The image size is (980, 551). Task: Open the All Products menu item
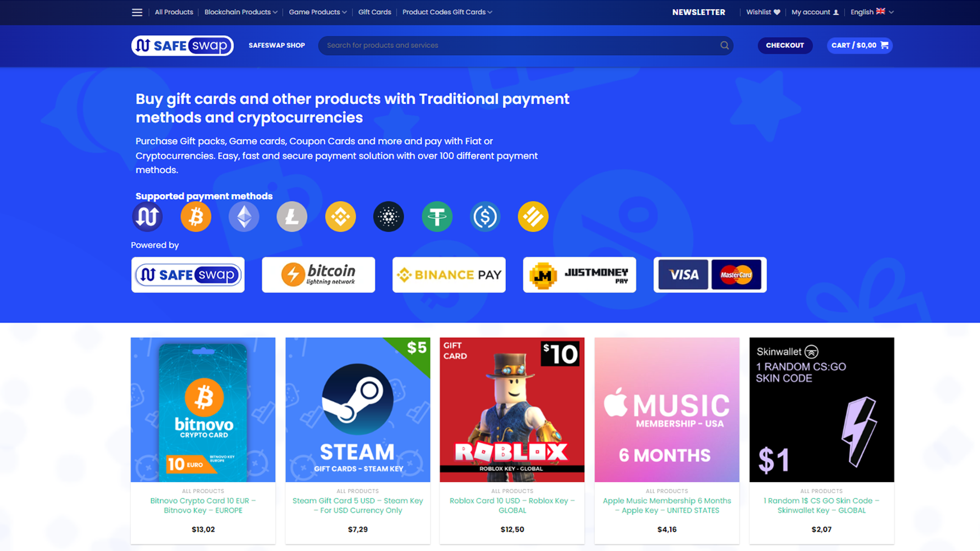(x=174, y=12)
